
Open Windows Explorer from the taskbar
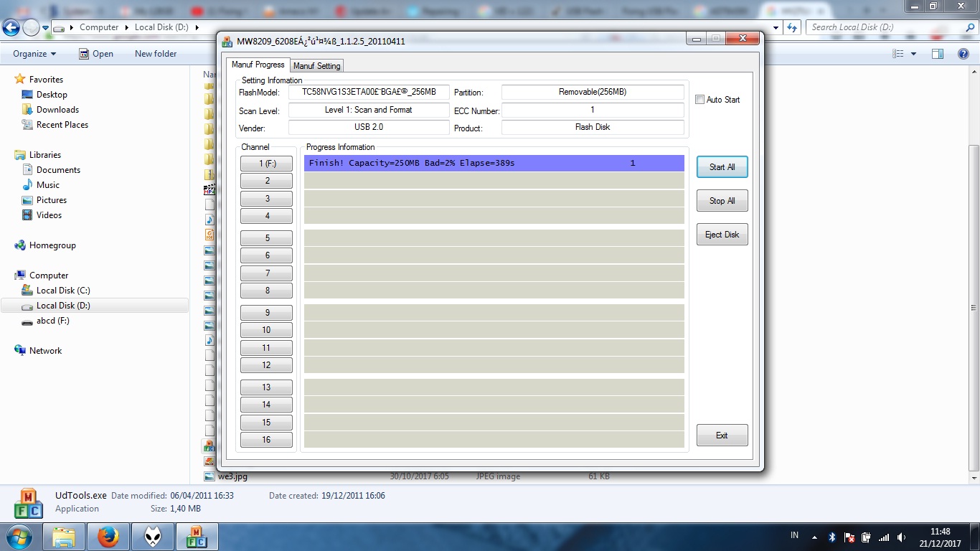(65, 536)
